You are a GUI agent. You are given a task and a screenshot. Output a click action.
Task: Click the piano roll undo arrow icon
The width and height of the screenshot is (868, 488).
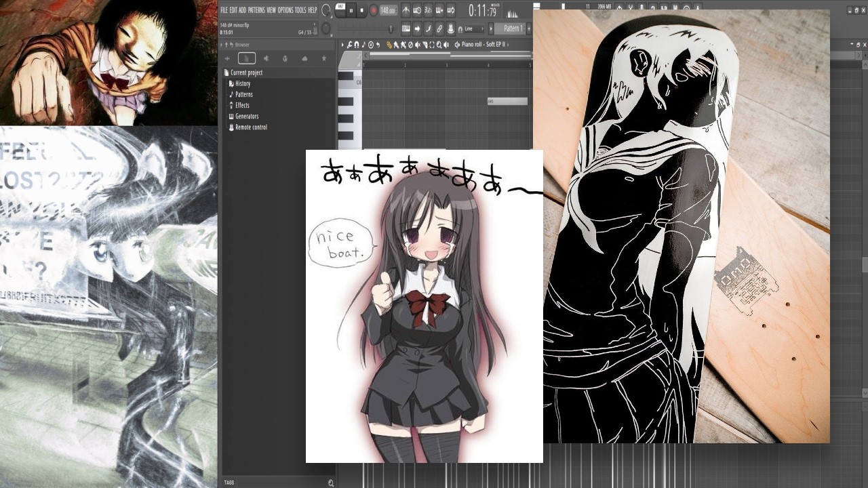(x=378, y=45)
